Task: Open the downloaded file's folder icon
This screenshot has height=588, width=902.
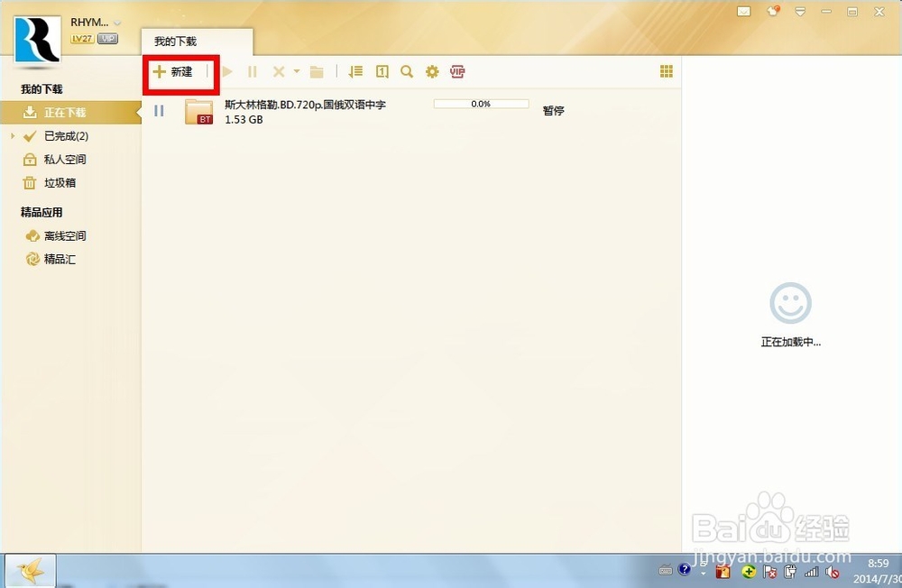Action: [317, 71]
